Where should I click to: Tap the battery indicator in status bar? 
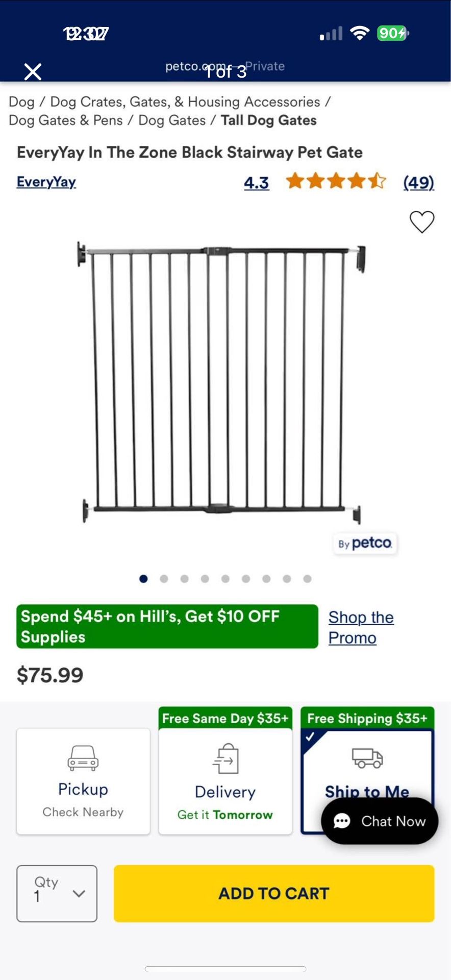tap(392, 34)
